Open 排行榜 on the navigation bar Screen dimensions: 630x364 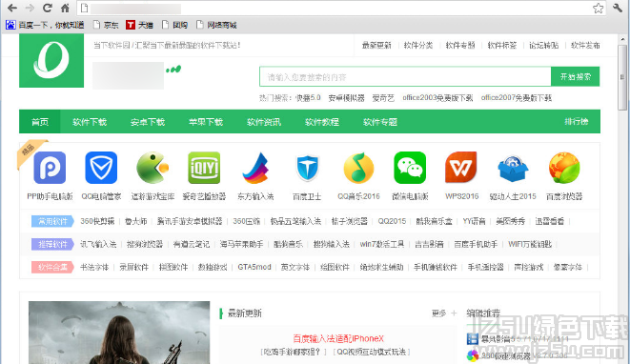tap(577, 121)
